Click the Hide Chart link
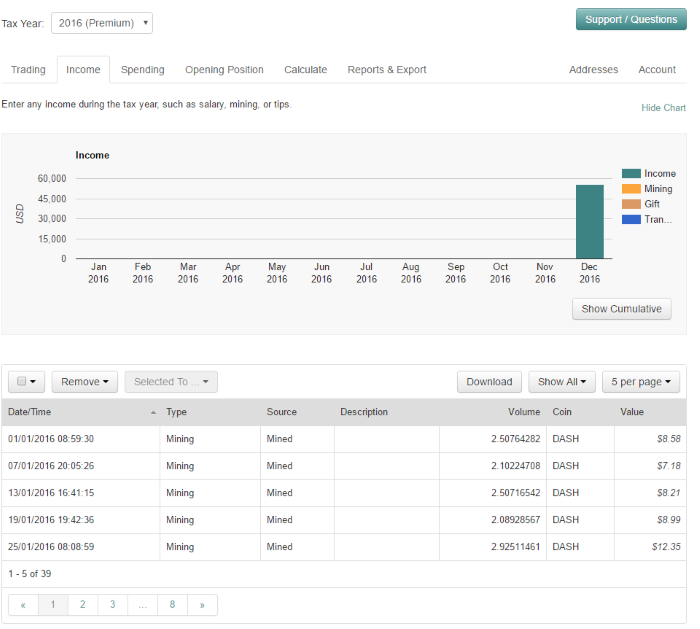 pyautogui.click(x=663, y=108)
